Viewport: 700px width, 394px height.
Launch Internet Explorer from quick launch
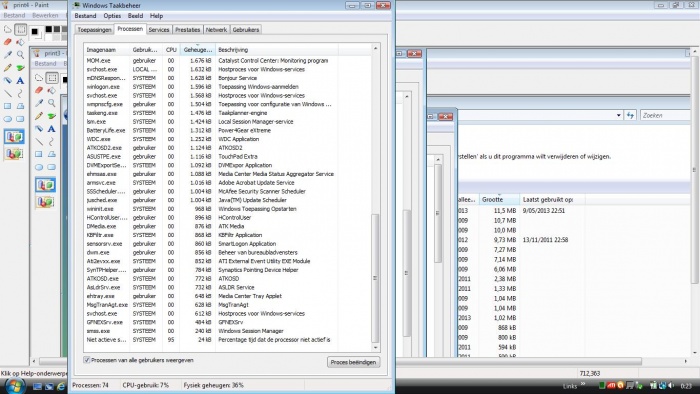pos(61,386)
